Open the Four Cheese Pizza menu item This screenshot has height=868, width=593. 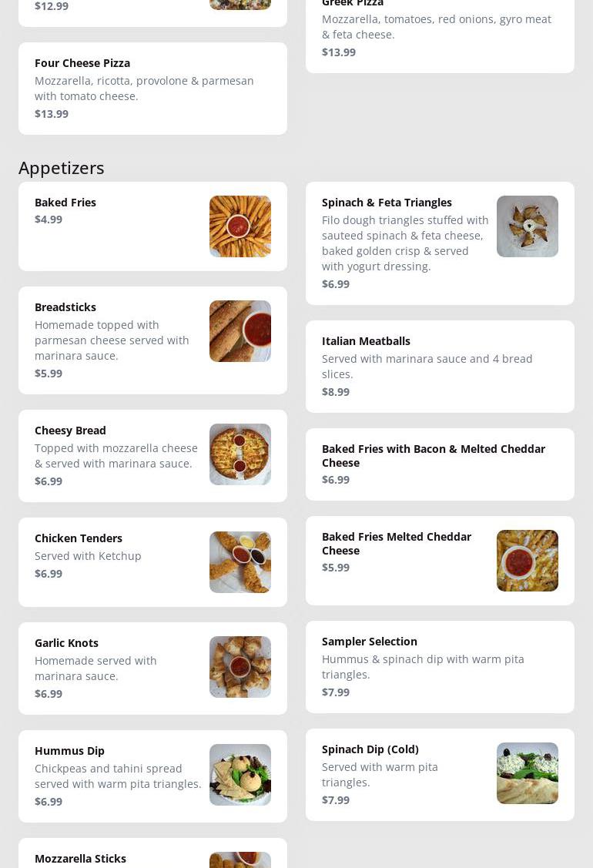coord(152,89)
